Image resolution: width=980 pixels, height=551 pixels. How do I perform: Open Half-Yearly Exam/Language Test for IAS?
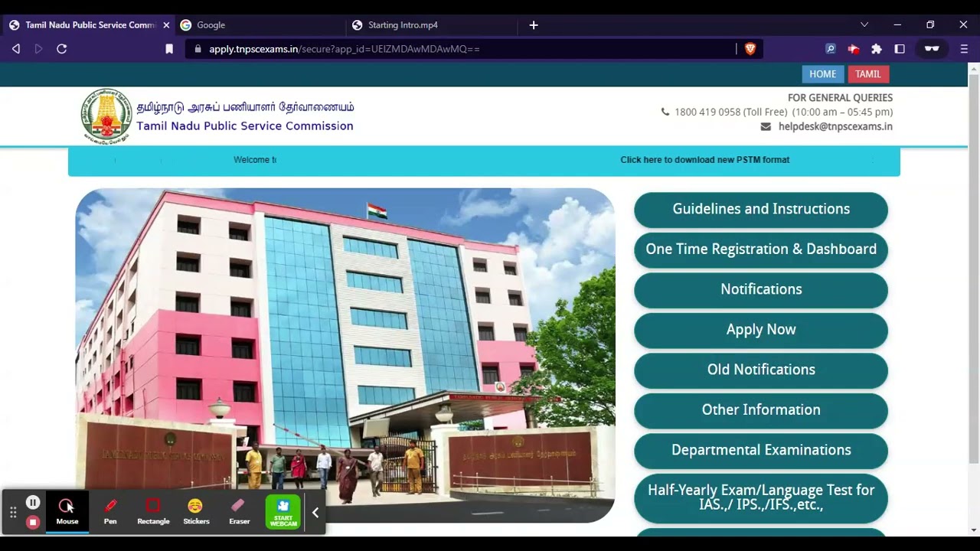pyautogui.click(x=761, y=497)
